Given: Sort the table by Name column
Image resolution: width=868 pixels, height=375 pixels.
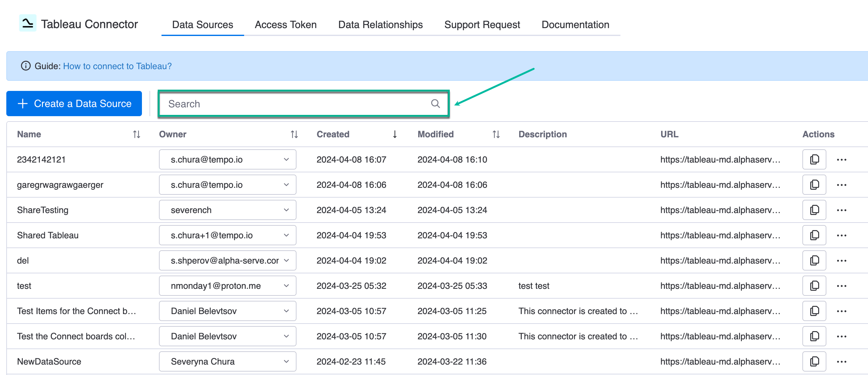Looking at the screenshot, I should [137, 134].
